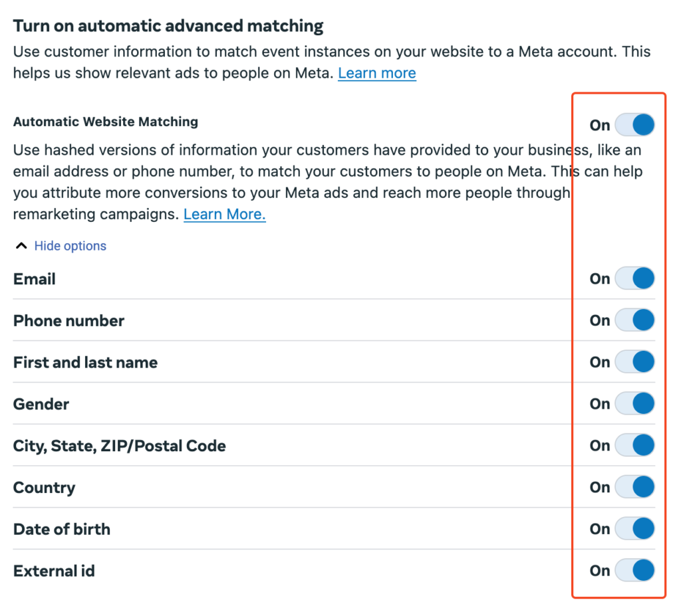Turn off the Phone number switch

(634, 320)
